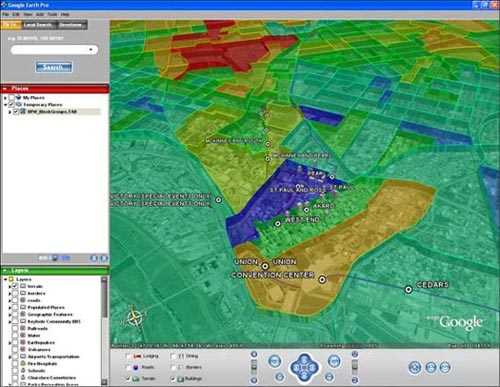This screenshot has width=500, height=387.
Task: Click the Search button
Action: (x=54, y=67)
